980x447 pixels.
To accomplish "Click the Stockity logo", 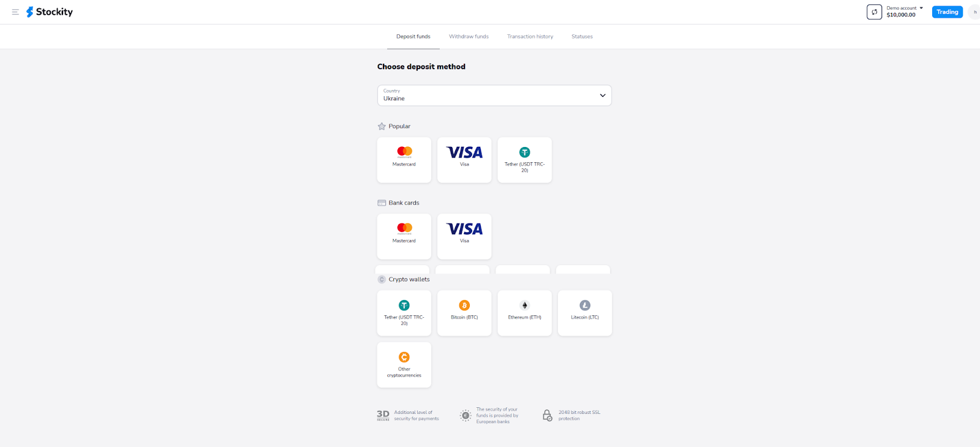I will (49, 12).
